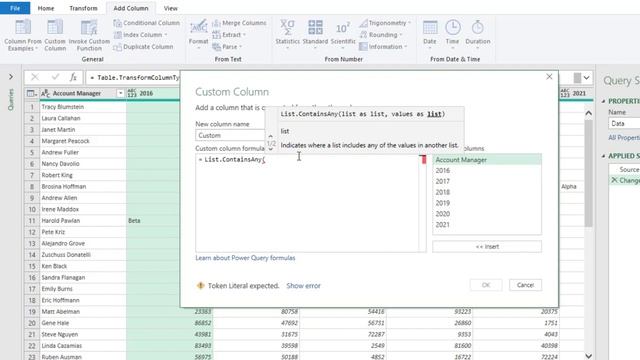Screen dimensions: 640x360
Task: Select 2019 in available columns list
Action: click(x=487, y=203)
